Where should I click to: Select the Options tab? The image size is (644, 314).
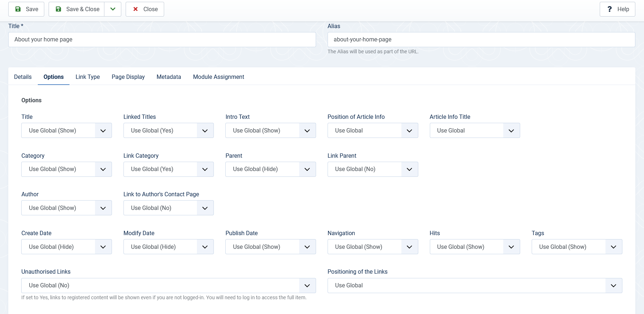54,77
